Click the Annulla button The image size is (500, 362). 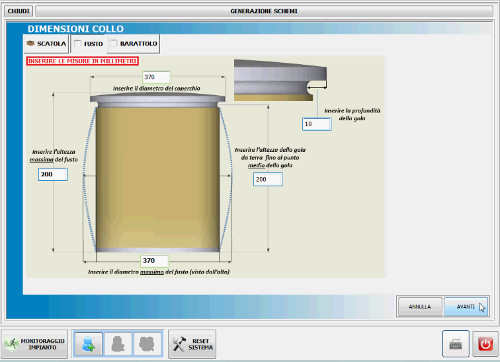pos(420,307)
